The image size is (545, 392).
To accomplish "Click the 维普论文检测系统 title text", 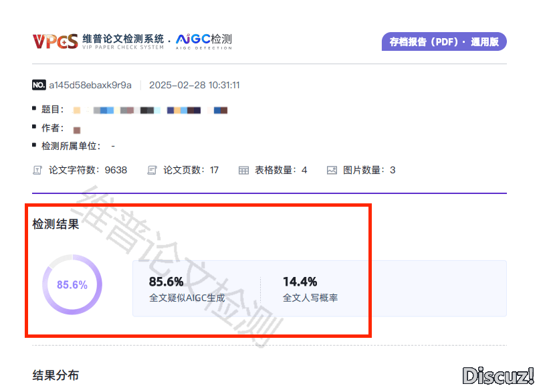I will tap(123, 39).
